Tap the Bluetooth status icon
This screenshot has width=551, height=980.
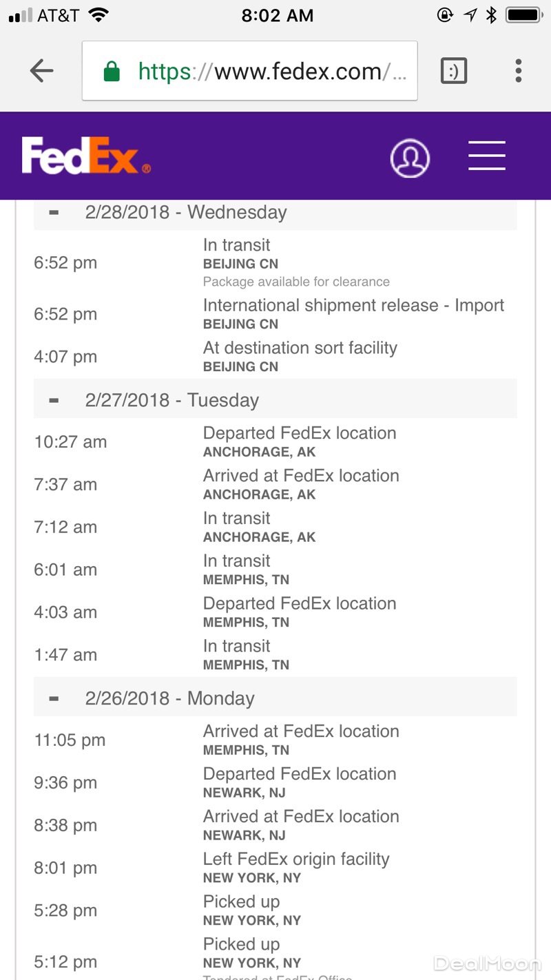tap(491, 15)
